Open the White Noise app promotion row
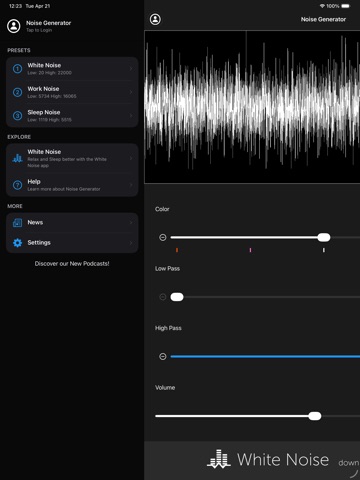 coord(72,158)
